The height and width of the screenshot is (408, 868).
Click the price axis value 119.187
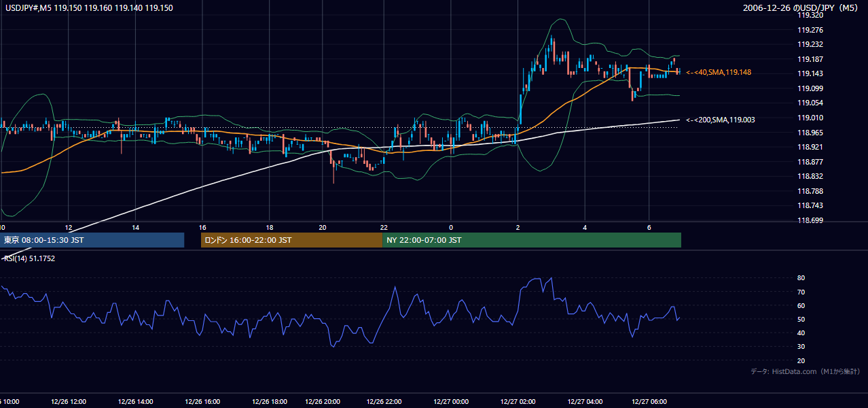tap(812, 59)
